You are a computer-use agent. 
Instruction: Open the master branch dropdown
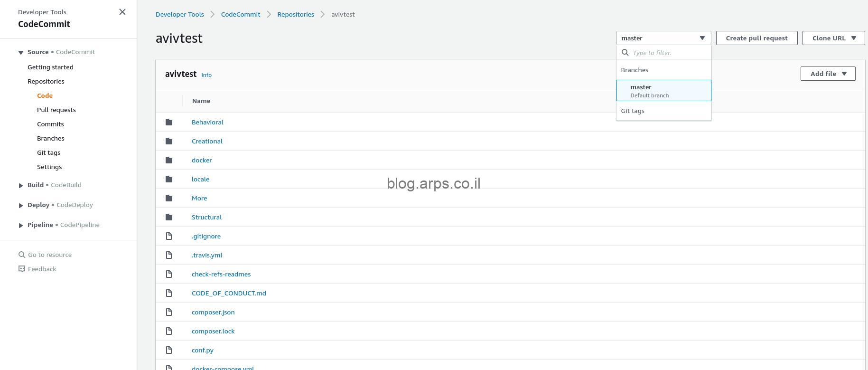click(663, 38)
